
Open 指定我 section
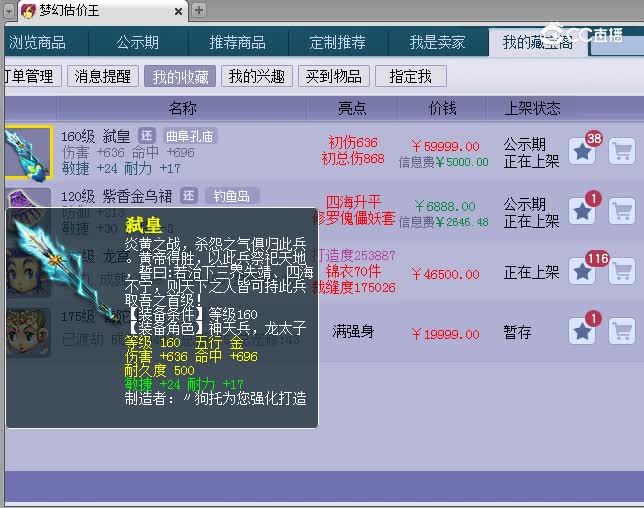(411, 76)
